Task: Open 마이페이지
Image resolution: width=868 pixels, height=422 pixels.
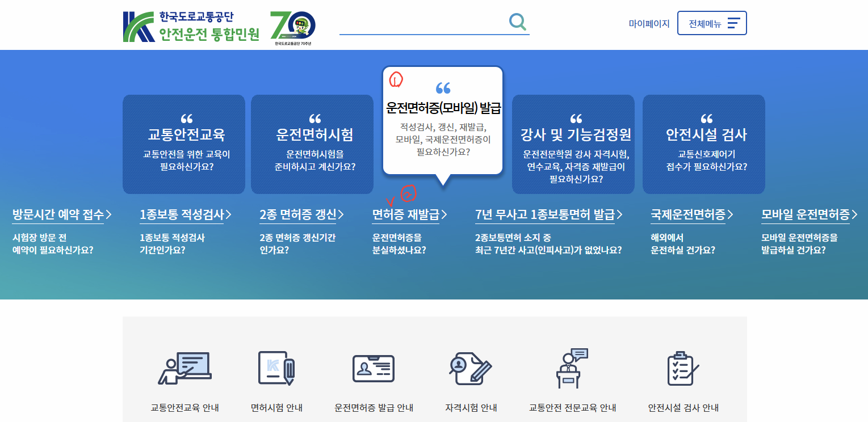Action: point(648,23)
